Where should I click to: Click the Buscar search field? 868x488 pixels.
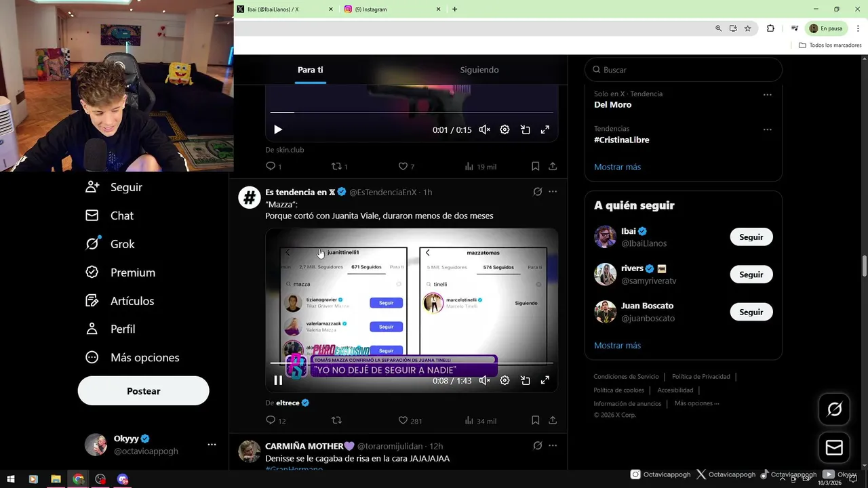coord(684,70)
